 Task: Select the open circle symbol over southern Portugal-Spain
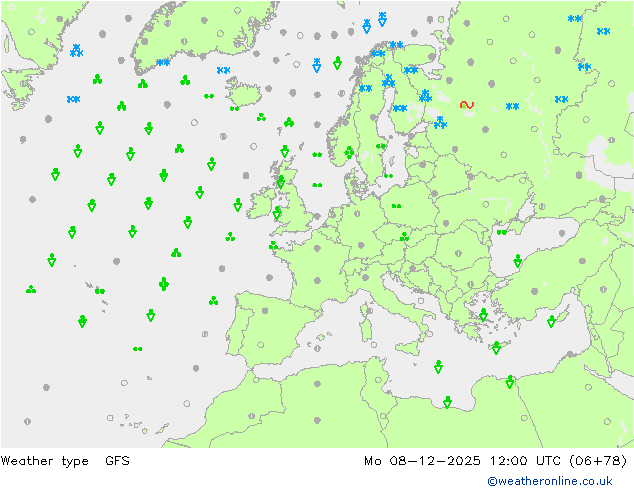260,345
